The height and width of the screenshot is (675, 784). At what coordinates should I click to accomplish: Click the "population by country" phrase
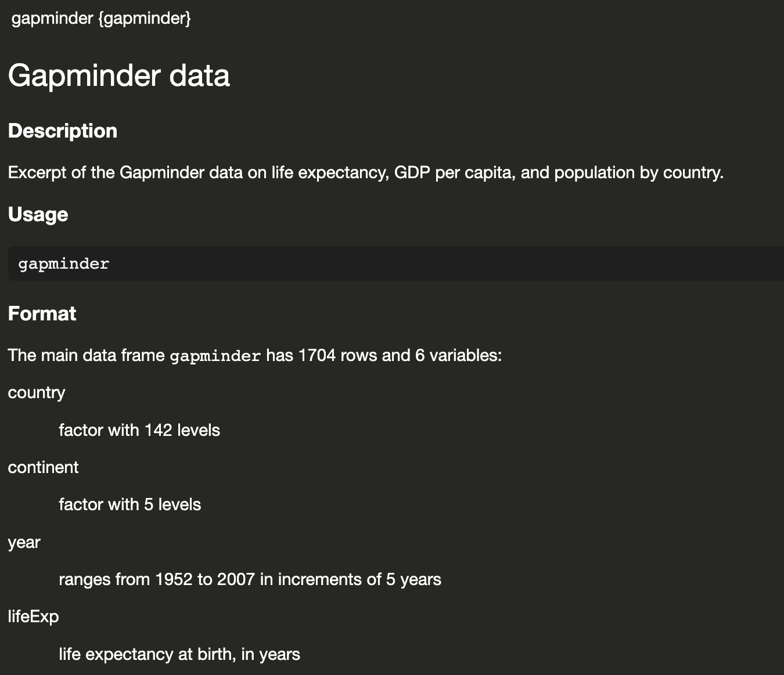coord(638,172)
